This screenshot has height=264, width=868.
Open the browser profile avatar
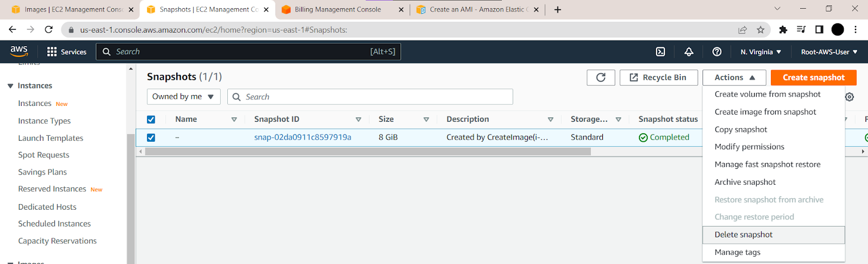[838, 30]
